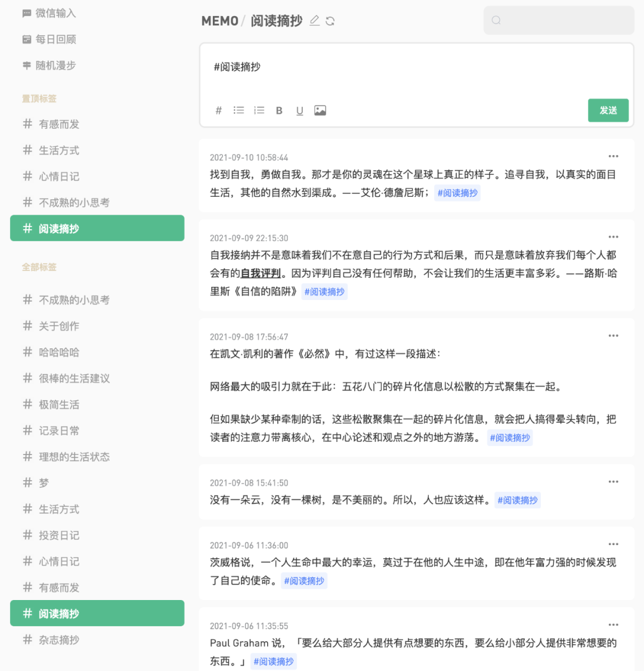Insert a numbered list
Screen dimensions: 644x671
259,110
